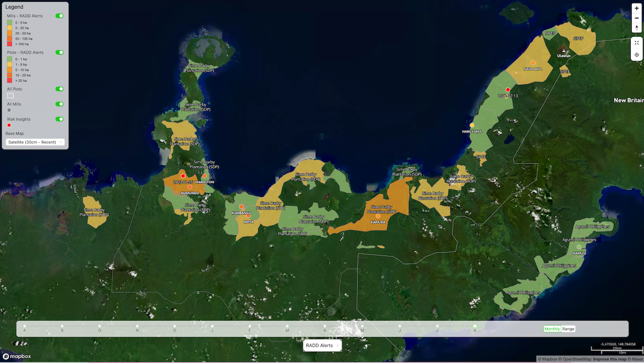
Task: Click the Base Map label
Action: 13,134
